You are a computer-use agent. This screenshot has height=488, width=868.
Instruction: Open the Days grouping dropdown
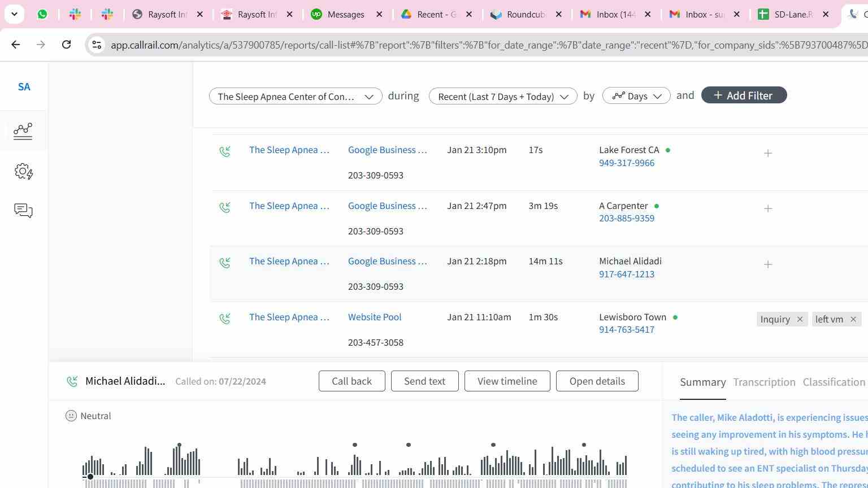[x=636, y=96]
